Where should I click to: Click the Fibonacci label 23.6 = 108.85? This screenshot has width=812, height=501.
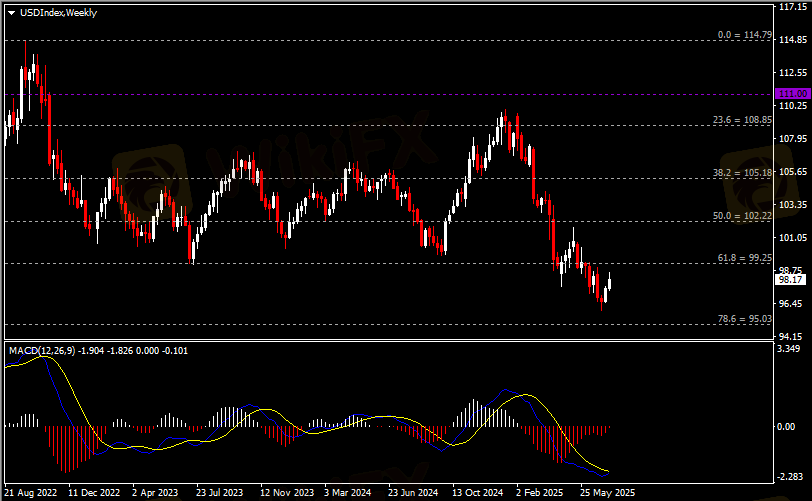[742, 120]
